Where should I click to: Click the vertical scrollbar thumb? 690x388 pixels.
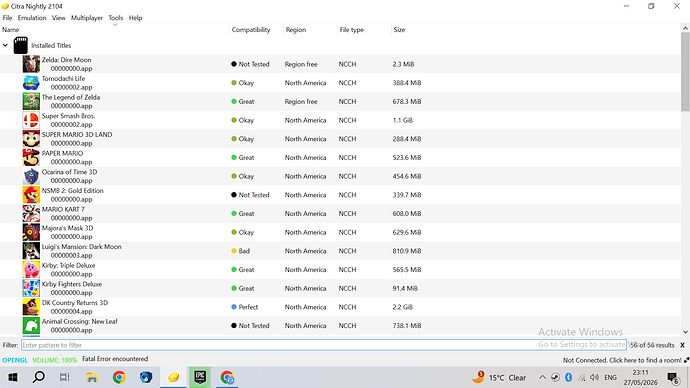(685, 71)
